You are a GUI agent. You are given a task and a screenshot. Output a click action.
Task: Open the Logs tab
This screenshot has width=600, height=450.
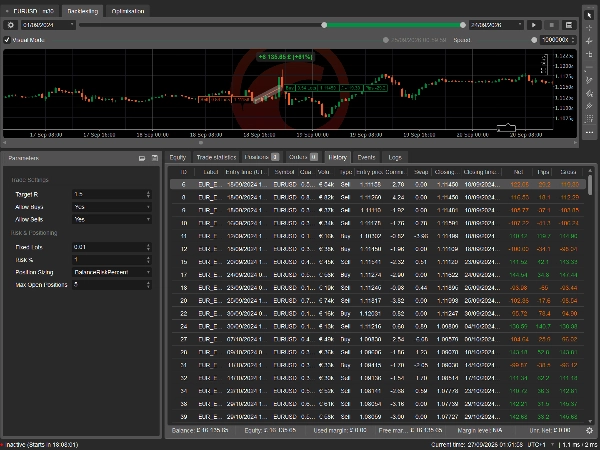(x=395, y=157)
